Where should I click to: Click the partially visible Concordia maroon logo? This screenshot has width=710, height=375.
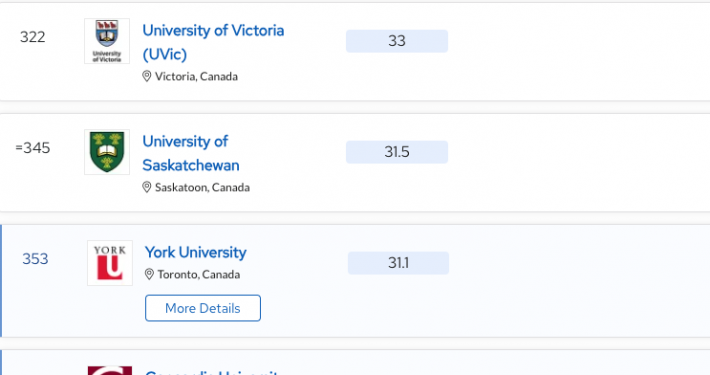(x=110, y=370)
